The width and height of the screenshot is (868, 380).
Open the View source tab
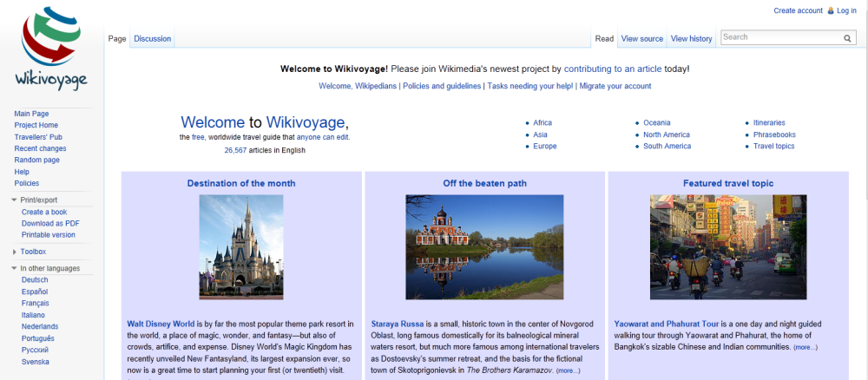(x=641, y=39)
